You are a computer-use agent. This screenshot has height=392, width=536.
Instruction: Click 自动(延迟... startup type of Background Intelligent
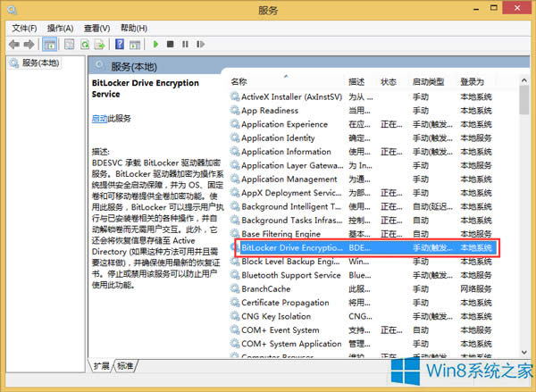pyautogui.click(x=432, y=207)
